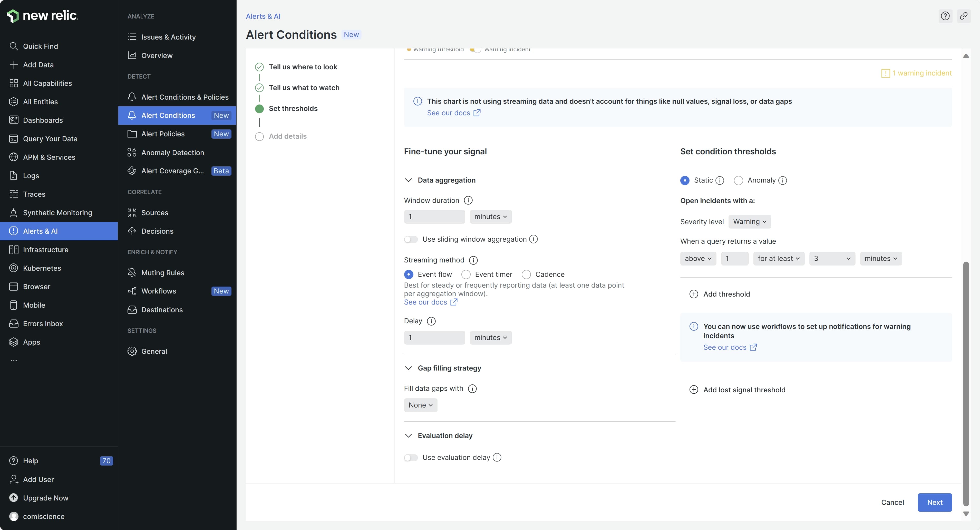980x530 pixels.
Task: Enable sliding window aggregation toggle
Action: tap(411, 239)
